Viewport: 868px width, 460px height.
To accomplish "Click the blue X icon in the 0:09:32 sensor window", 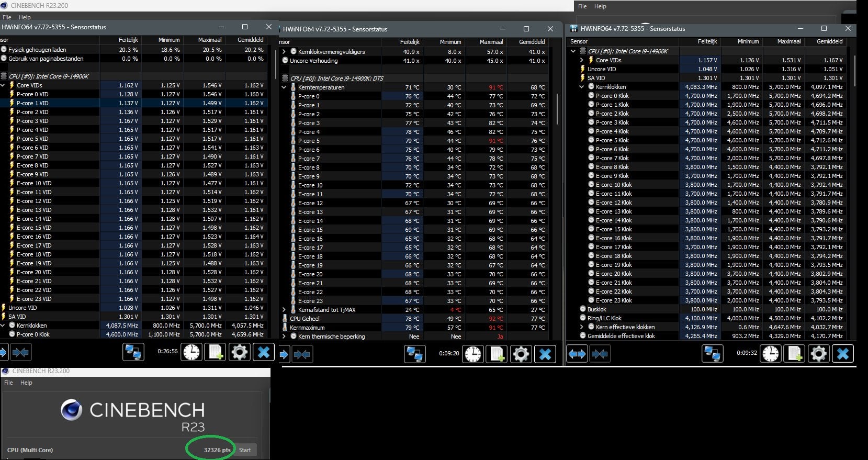I will tap(843, 354).
